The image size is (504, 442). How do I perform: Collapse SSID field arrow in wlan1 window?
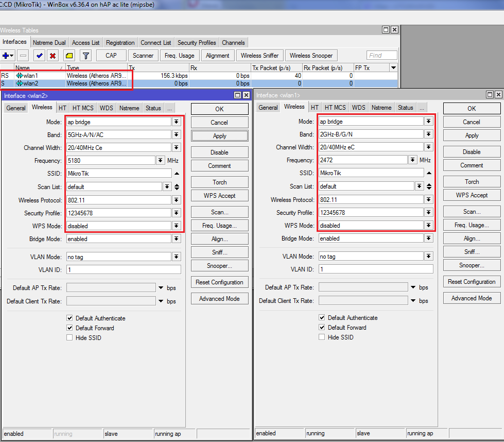(429, 173)
